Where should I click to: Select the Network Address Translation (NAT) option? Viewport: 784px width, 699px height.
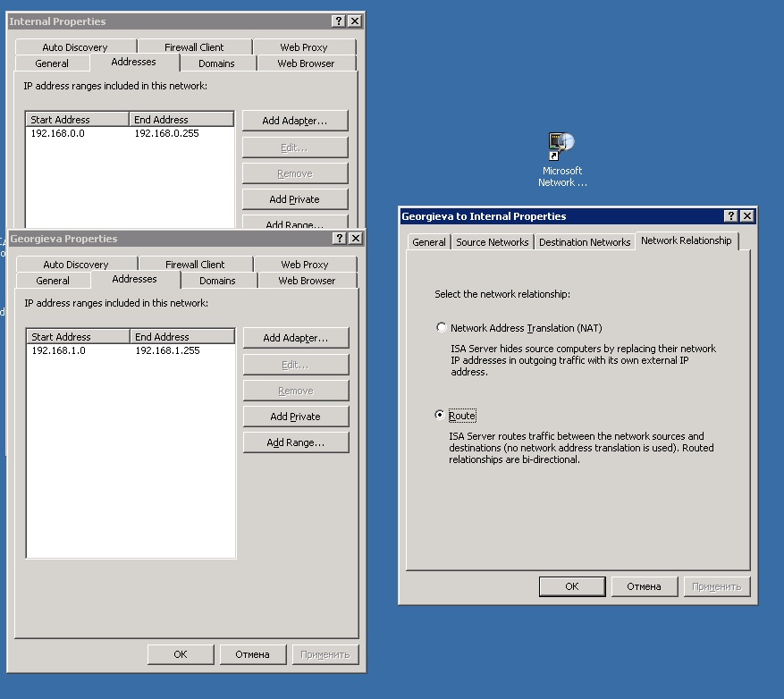pos(441,328)
